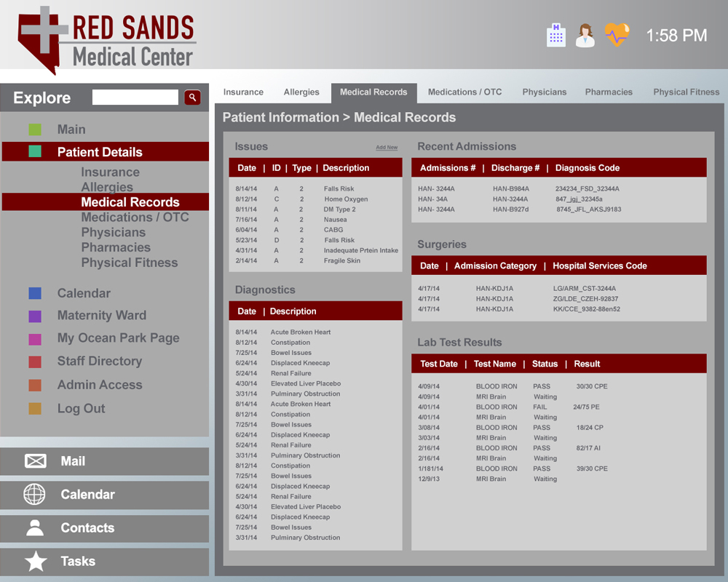Screen dimensions: 728x582
Task: Open the doctor avatar icon
Action: pos(585,35)
